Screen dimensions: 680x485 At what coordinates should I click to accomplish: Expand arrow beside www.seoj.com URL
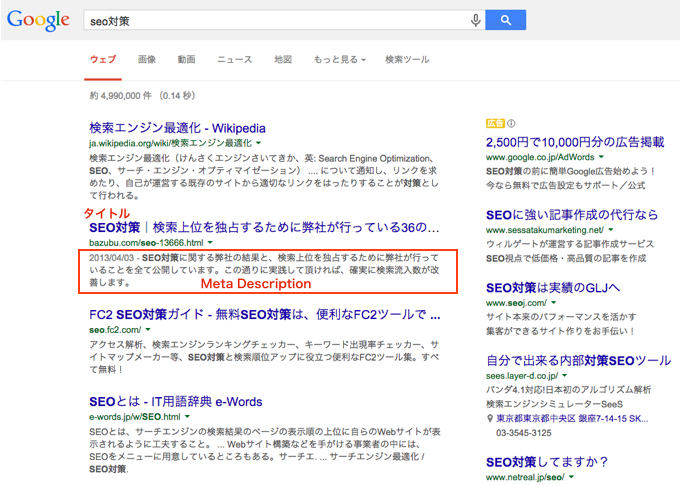tap(553, 302)
